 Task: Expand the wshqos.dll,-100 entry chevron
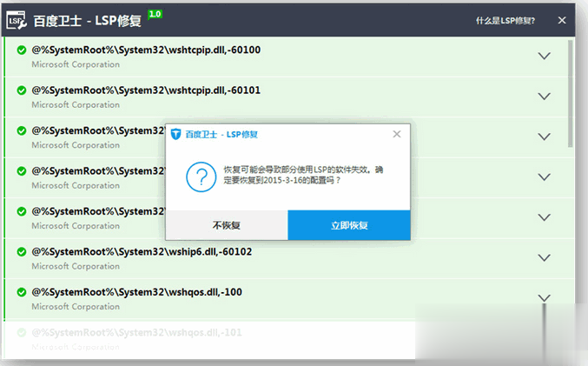pyautogui.click(x=544, y=297)
